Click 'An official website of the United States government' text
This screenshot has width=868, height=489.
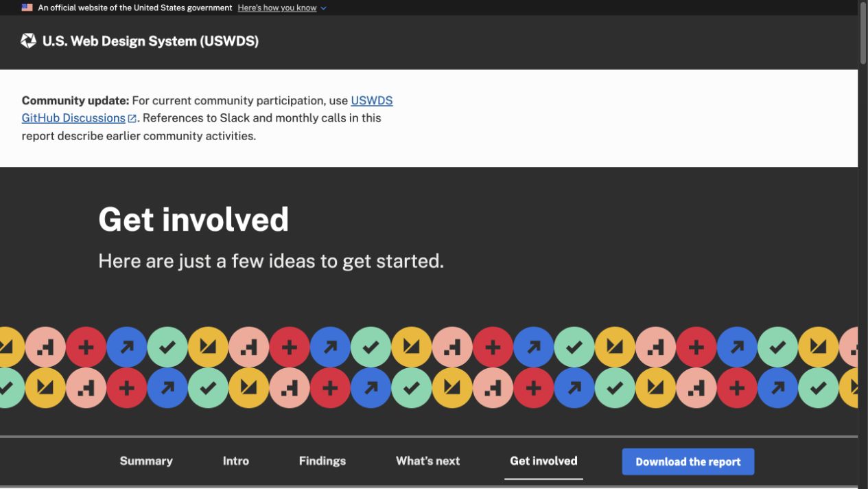(135, 8)
